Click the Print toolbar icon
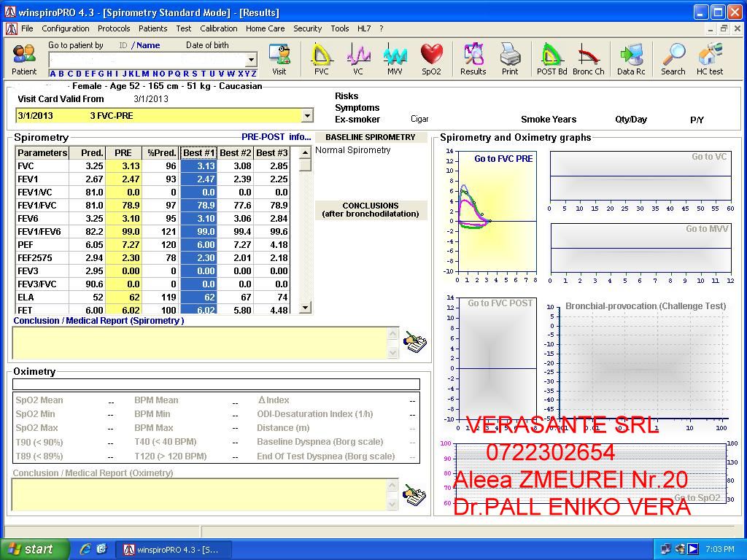Image resolution: width=747 pixels, height=560 pixels. pos(510,59)
